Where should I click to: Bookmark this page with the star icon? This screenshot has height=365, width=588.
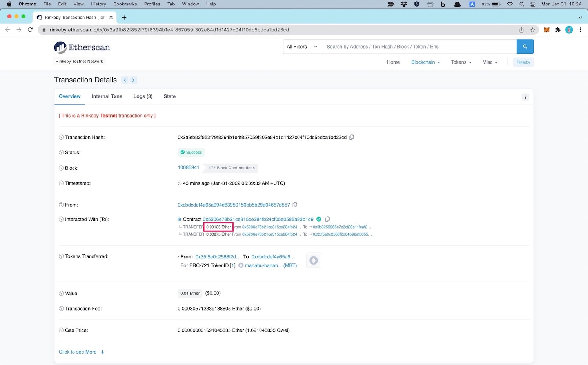(x=533, y=30)
